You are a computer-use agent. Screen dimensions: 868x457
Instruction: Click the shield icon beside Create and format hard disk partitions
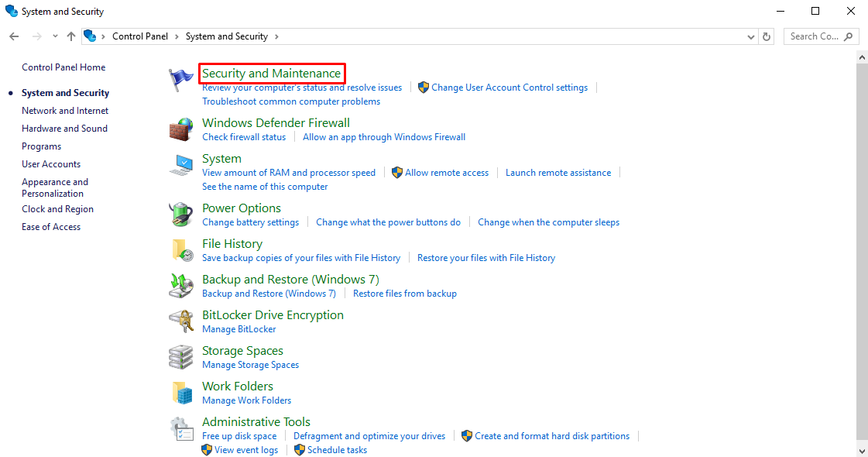point(467,436)
